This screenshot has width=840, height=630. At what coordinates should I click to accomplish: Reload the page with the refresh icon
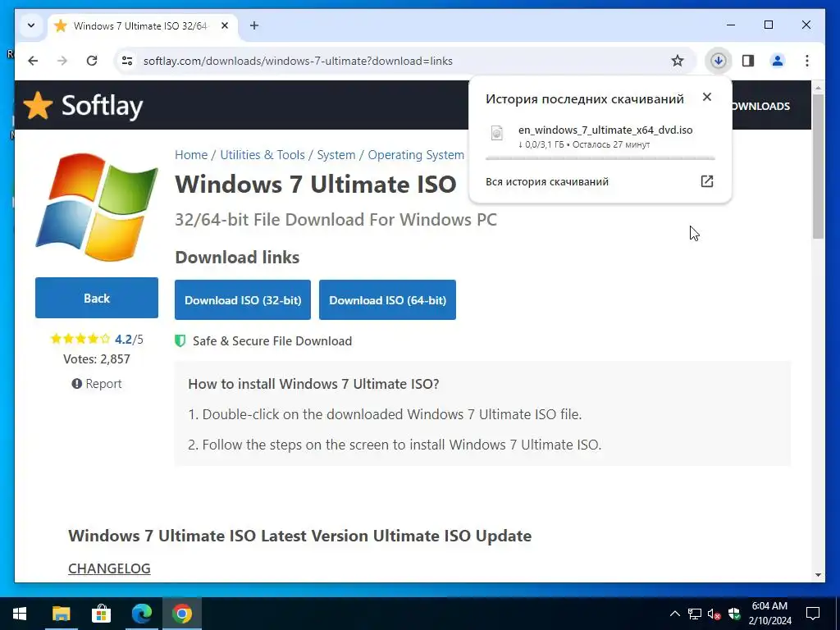pyautogui.click(x=92, y=61)
